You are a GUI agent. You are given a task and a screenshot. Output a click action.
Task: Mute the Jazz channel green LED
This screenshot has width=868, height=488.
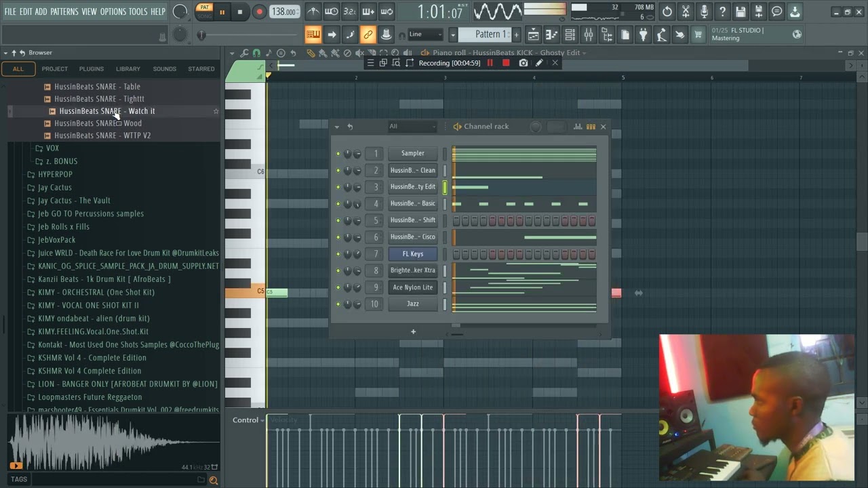click(x=338, y=304)
